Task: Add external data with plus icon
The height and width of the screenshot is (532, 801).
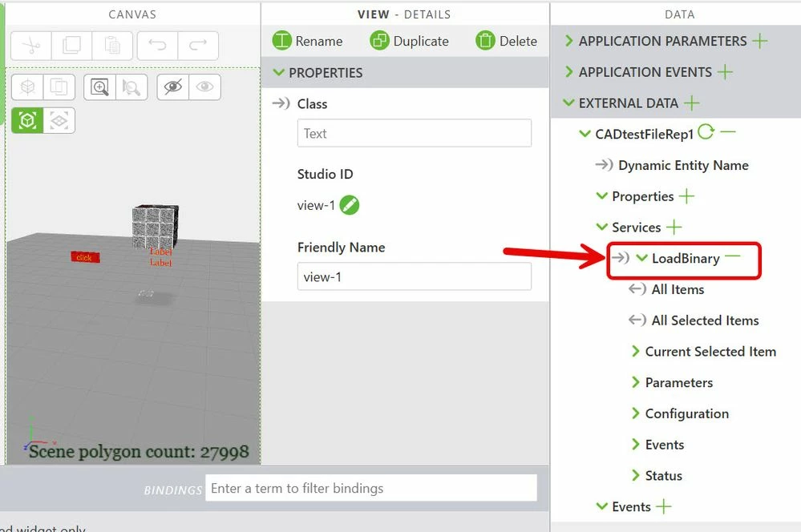Action: pyautogui.click(x=692, y=103)
